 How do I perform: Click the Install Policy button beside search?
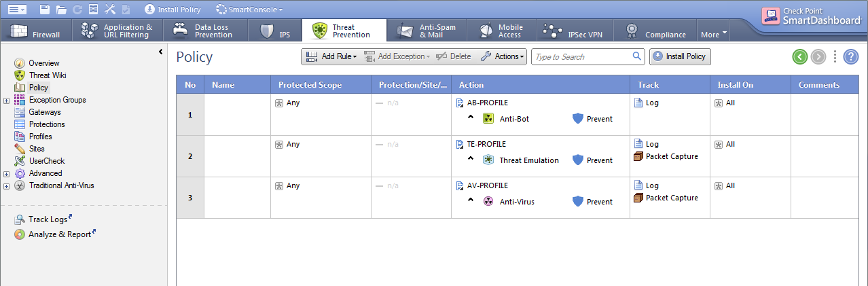[x=680, y=56]
